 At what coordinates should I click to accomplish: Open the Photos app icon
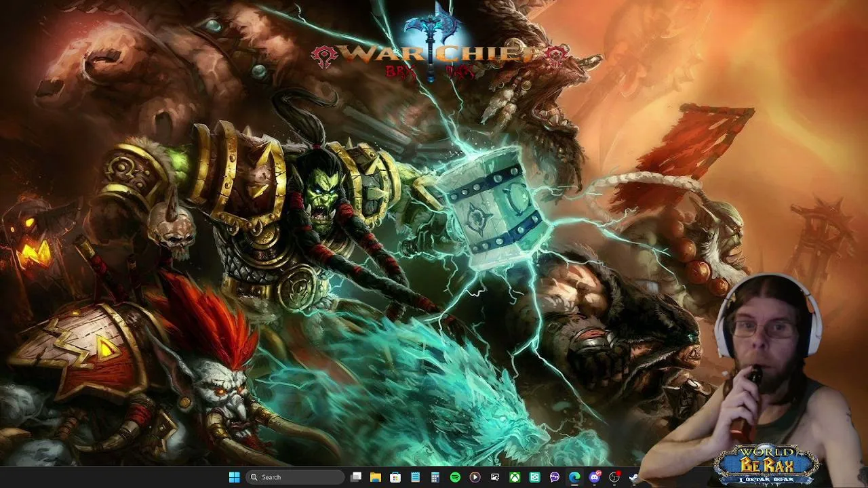click(x=495, y=477)
